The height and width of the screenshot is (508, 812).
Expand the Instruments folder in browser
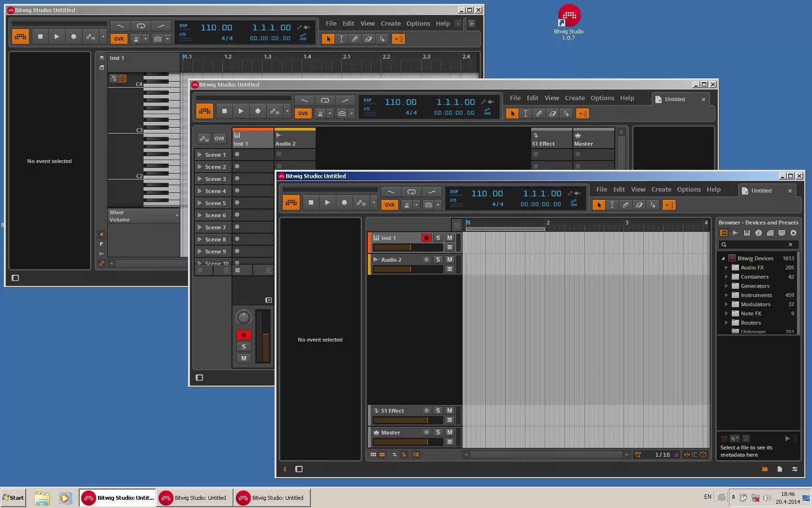(726, 295)
